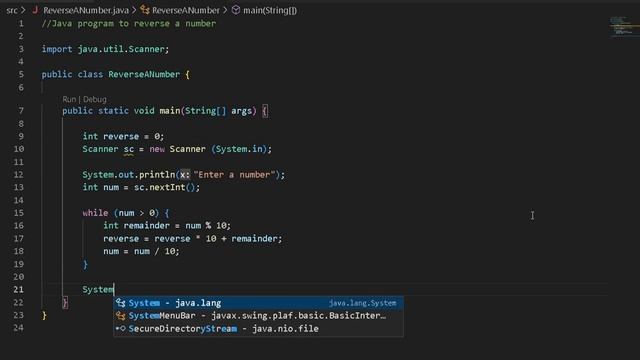Click the closing brace on line 22
Viewport: 640px width, 360px height.
[x=65, y=302]
